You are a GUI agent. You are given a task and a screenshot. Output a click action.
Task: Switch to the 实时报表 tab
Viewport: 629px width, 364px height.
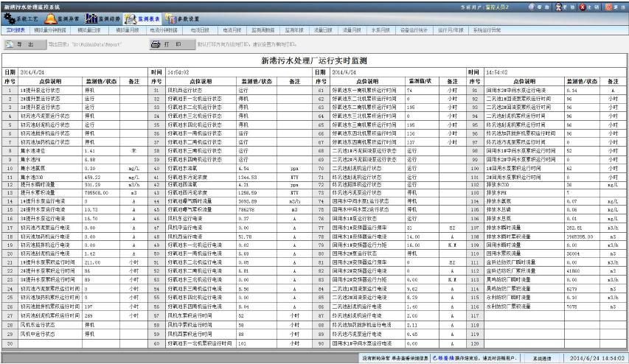point(15,31)
